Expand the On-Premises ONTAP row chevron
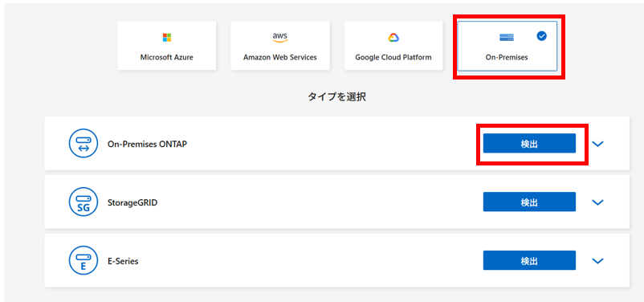Image resolution: width=644 pixels, height=302 pixels. tap(598, 144)
